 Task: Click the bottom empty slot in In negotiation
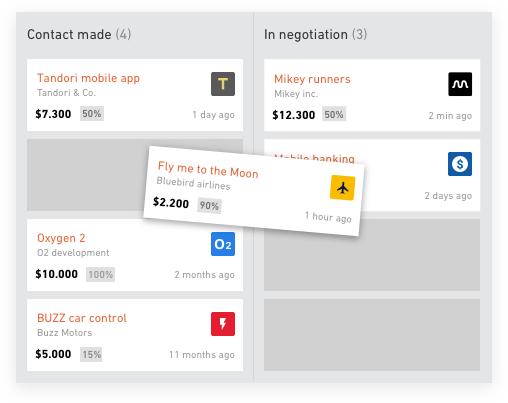(x=372, y=335)
